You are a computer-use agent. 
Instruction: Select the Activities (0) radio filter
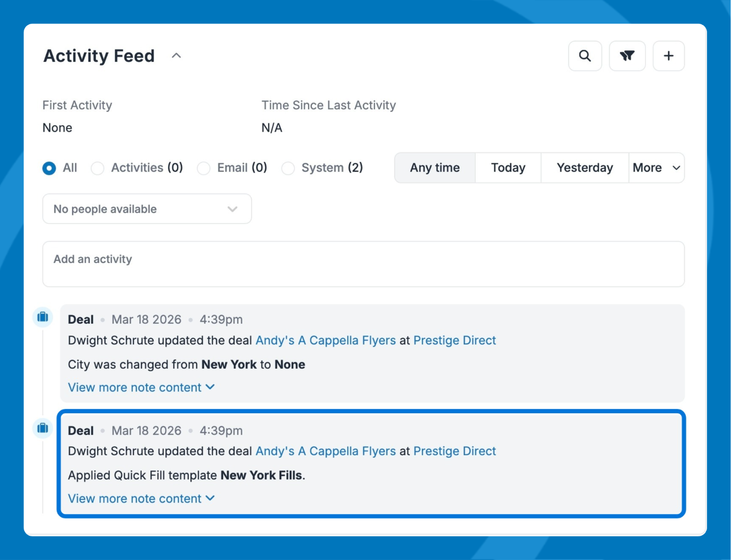click(x=98, y=168)
